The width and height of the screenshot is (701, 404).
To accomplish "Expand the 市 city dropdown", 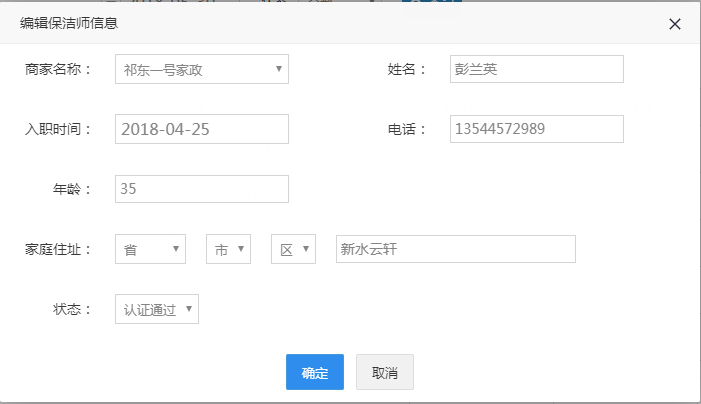I will [x=228, y=249].
